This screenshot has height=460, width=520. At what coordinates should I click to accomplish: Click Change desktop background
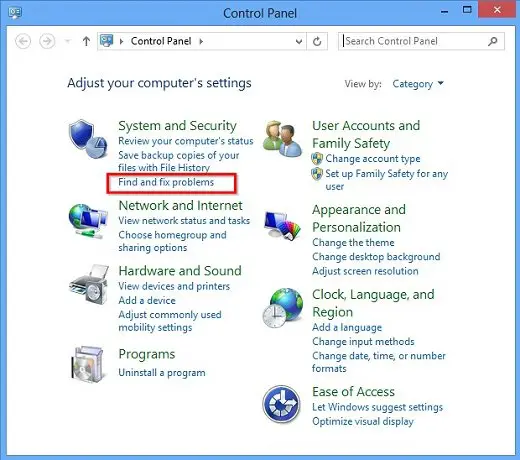coord(376,257)
